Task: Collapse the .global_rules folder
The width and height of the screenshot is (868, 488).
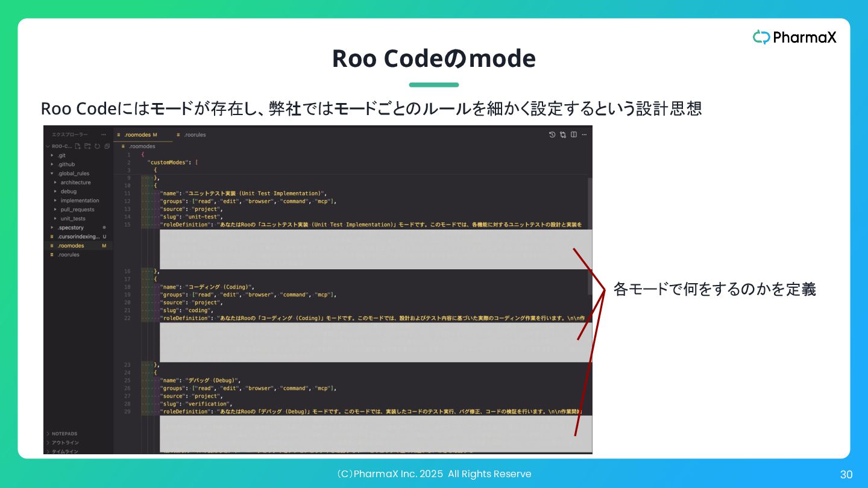Action: [x=52, y=174]
